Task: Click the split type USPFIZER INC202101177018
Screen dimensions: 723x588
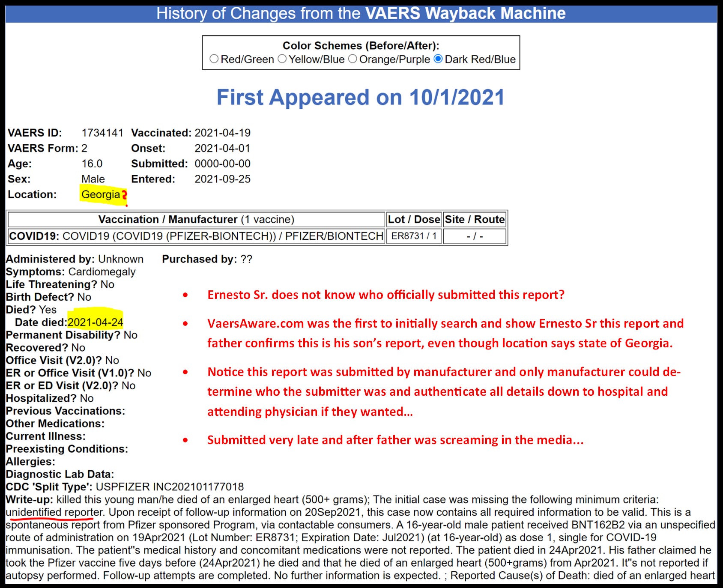Action: point(170,487)
